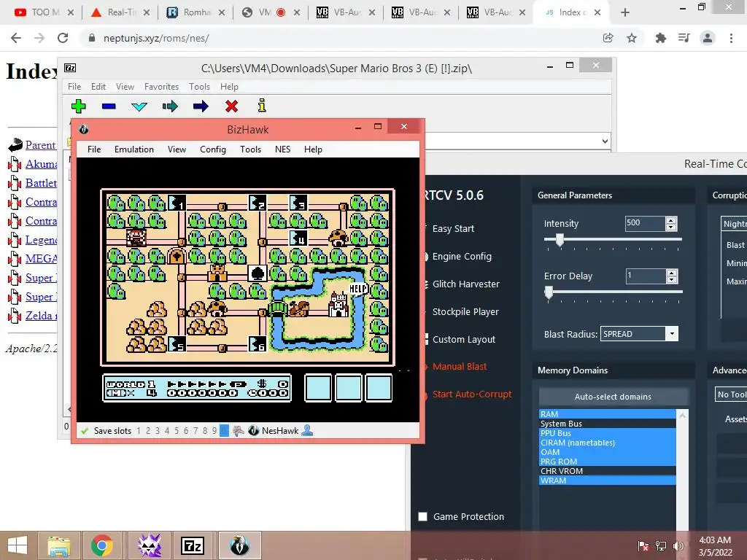Click the red X Delete icon in 7-Zip
Screen dimensions: 747x560
coord(231,106)
